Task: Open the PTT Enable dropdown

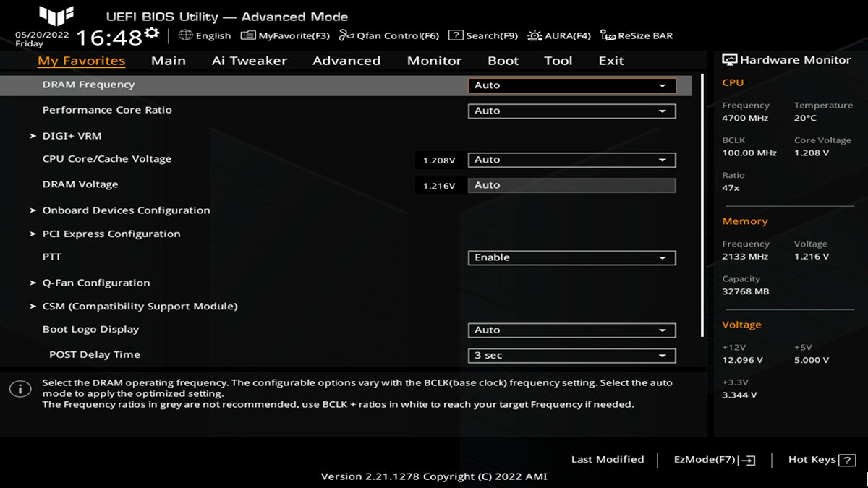Action: click(x=571, y=257)
